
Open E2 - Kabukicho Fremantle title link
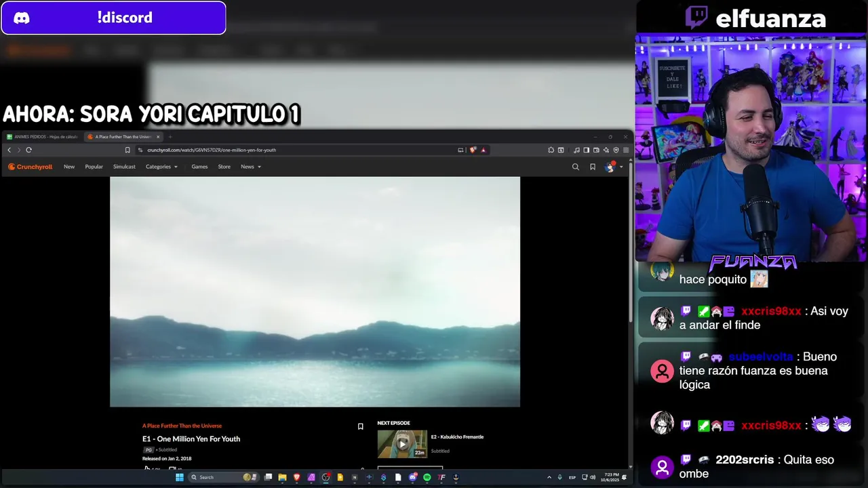(x=457, y=437)
